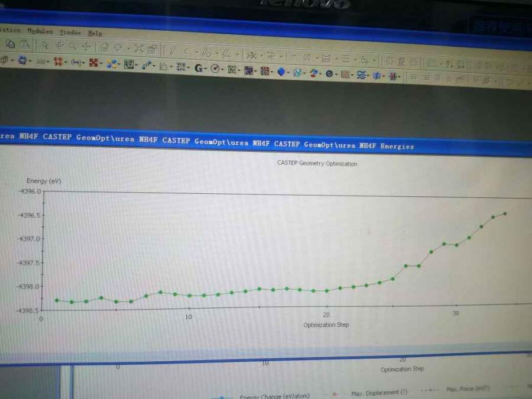
Task: Click the Reset View home icon
Action: tap(104, 47)
